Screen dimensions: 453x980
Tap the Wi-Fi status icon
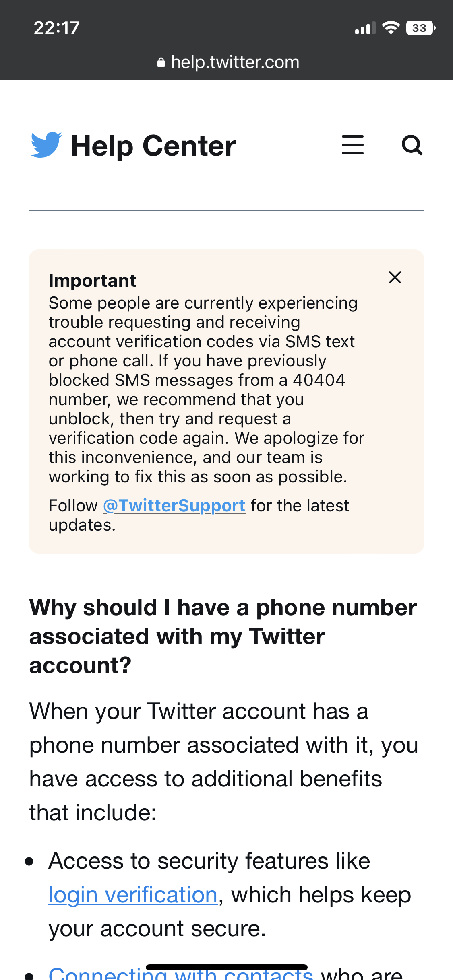pos(390,28)
